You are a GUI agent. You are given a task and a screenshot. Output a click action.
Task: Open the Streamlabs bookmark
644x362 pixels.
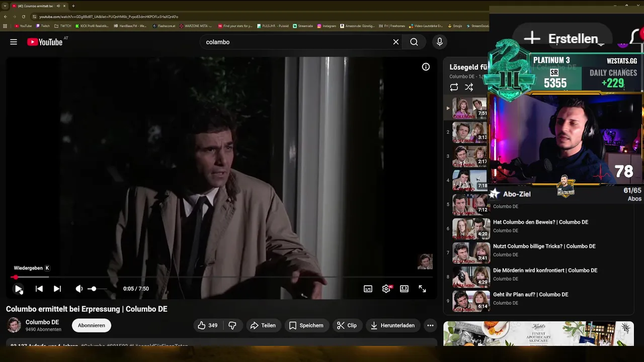click(x=303, y=26)
